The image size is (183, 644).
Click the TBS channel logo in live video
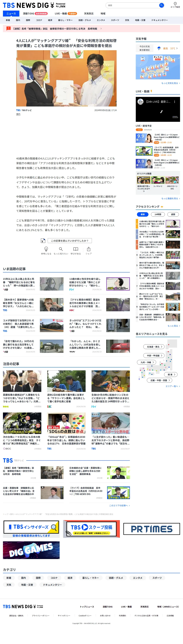140,102
